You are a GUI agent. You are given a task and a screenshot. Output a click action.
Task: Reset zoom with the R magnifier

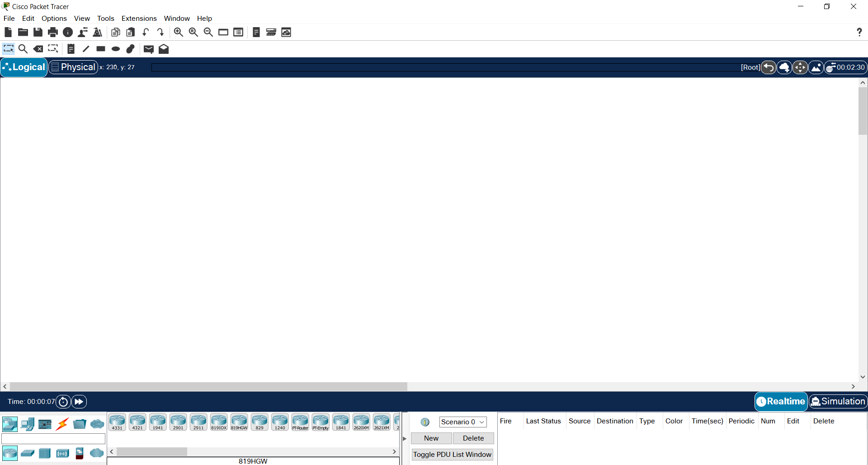193,32
